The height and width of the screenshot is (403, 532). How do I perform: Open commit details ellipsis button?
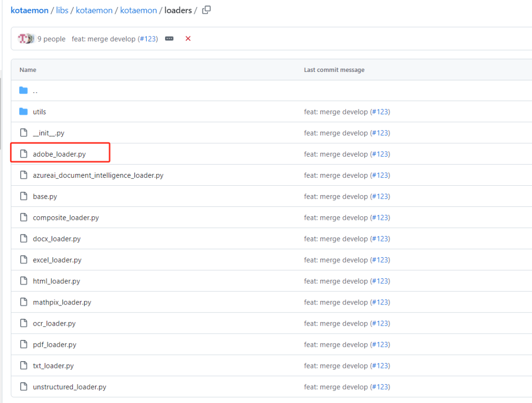(169, 38)
